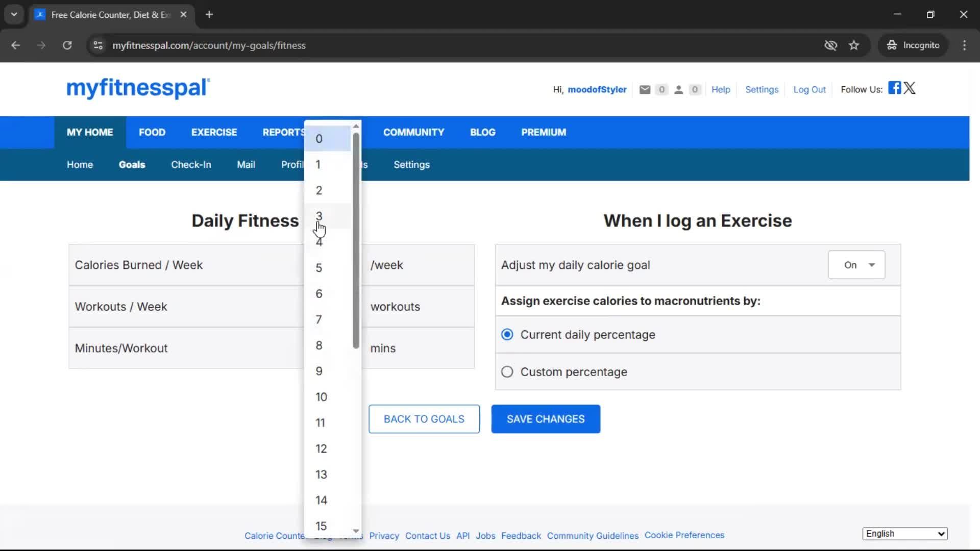980x551 pixels.
Task: Open the tab search chevron at top left
Action: 14,14
